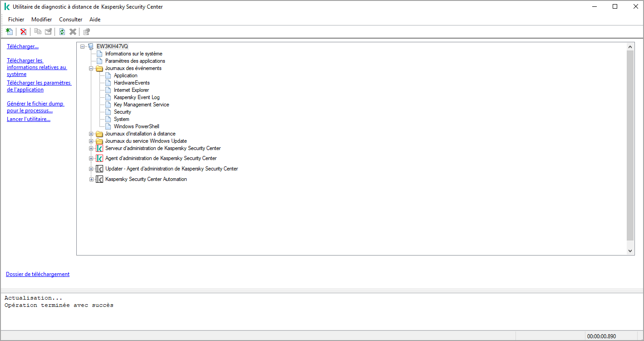
Task: Click the tree's vertical scrollbar thumb
Action: click(x=630, y=145)
